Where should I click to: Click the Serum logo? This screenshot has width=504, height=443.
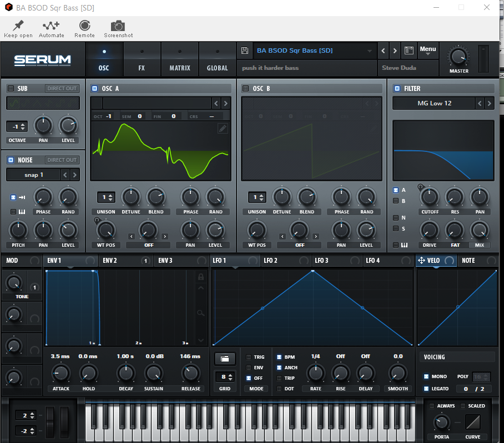(x=42, y=60)
